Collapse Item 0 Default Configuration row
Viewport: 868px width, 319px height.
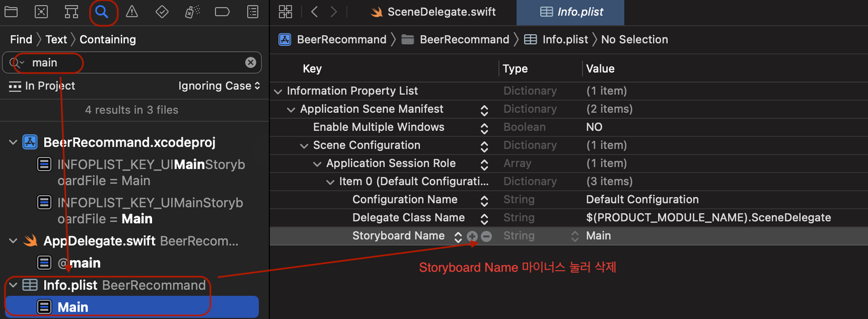point(330,181)
